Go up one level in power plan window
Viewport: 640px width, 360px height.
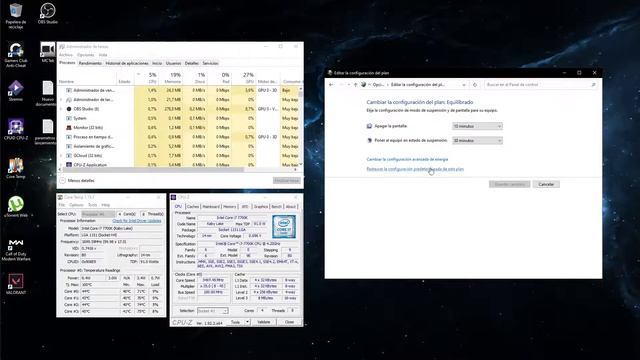(355, 84)
